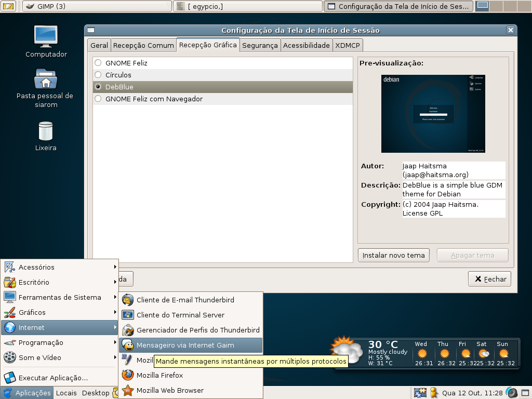
Task: Expand the Programação submenu
Action: tap(60, 342)
